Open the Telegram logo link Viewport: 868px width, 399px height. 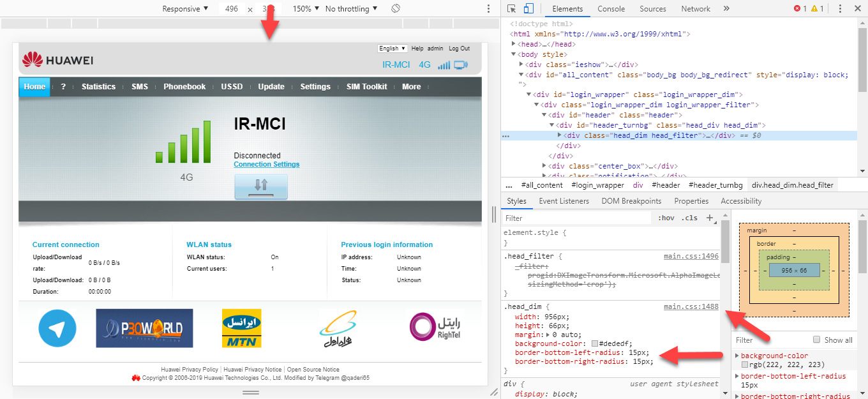57,328
